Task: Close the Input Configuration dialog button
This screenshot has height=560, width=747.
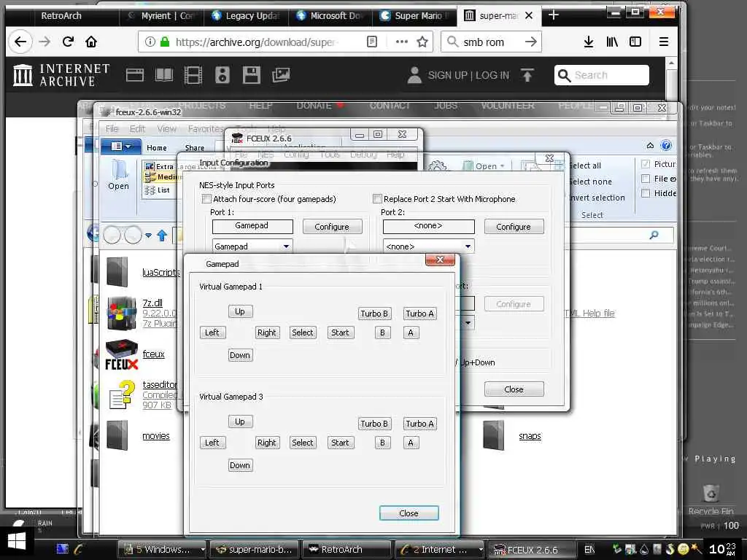Action: (514, 389)
